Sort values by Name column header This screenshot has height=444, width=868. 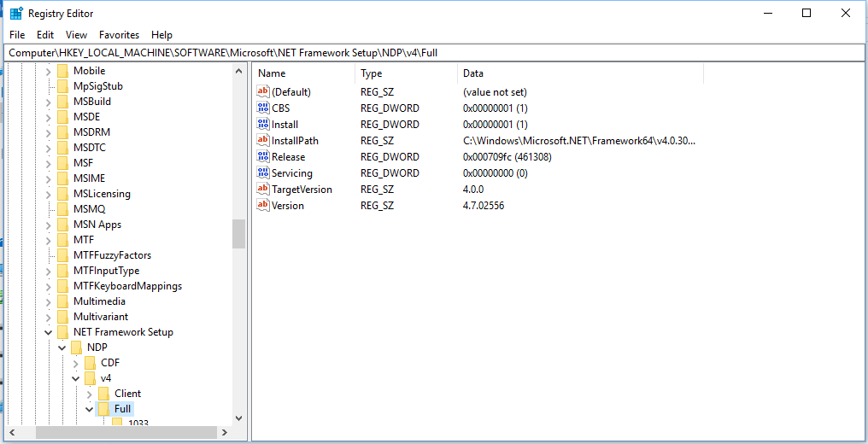coord(304,73)
